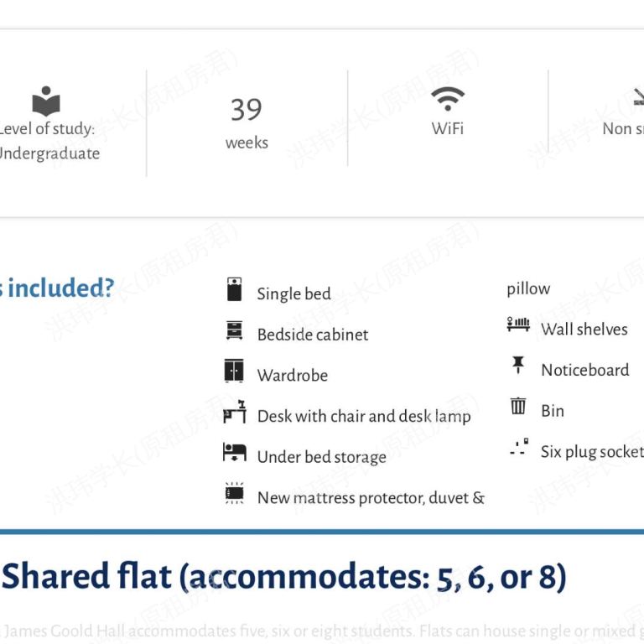The width and height of the screenshot is (644, 644).
Task: Click the wardrobe icon
Action: (x=234, y=371)
